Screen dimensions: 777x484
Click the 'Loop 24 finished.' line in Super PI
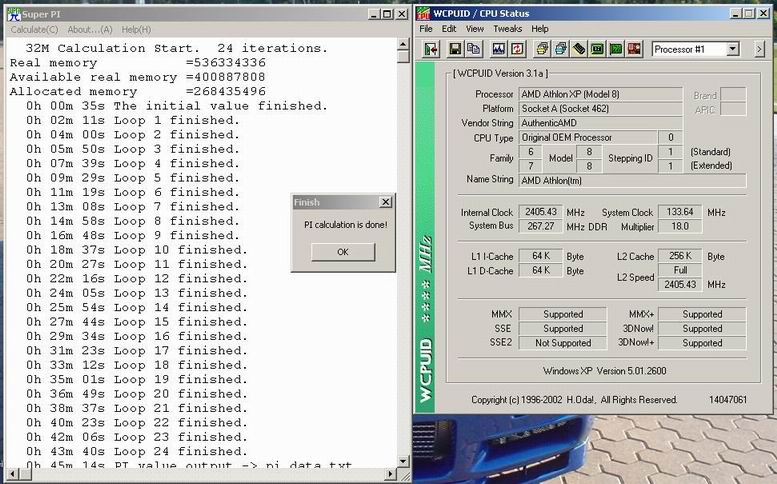tap(137, 452)
